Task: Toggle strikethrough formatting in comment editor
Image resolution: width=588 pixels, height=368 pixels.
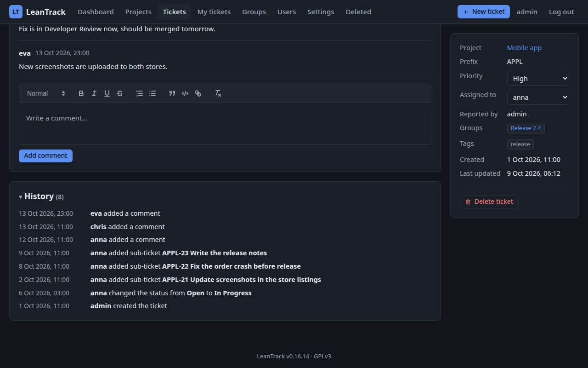Action: point(119,93)
